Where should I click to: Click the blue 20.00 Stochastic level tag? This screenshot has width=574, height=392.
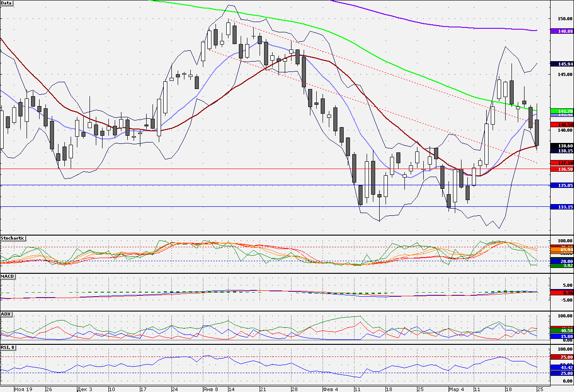(x=562, y=261)
